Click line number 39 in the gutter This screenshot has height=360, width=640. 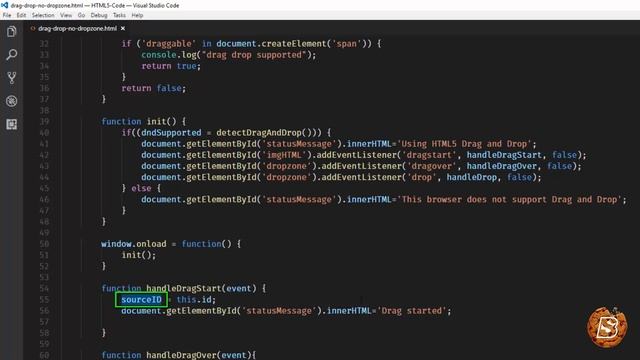[44, 122]
